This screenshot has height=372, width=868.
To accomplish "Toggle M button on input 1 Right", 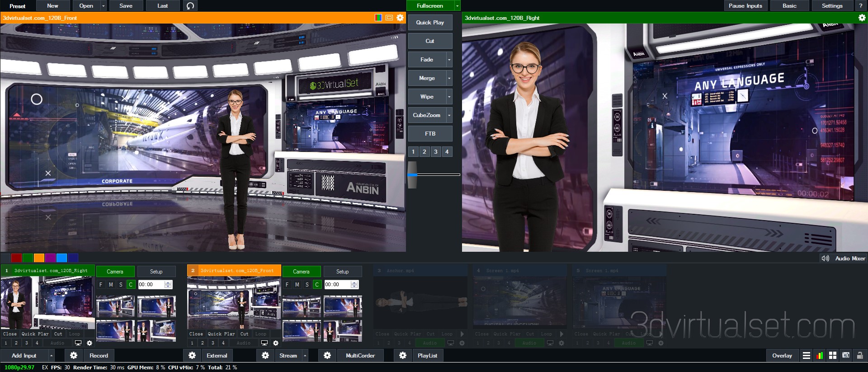I will click(111, 284).
